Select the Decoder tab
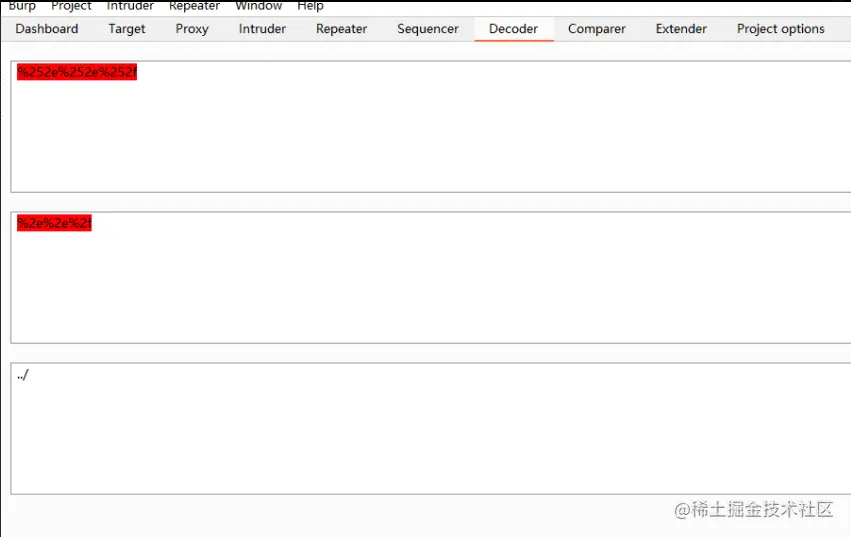The height and width of the screenshot is (537, 851). pyautogui.click(x=513, y=29)
